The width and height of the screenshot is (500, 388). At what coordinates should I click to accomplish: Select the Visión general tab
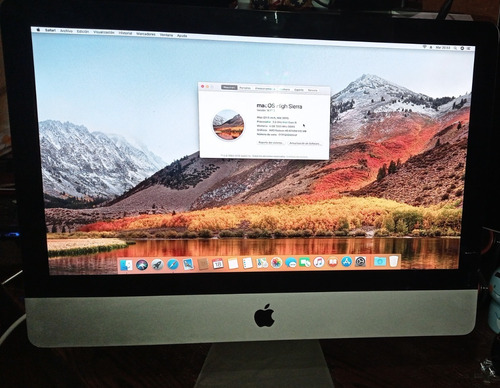229,87
